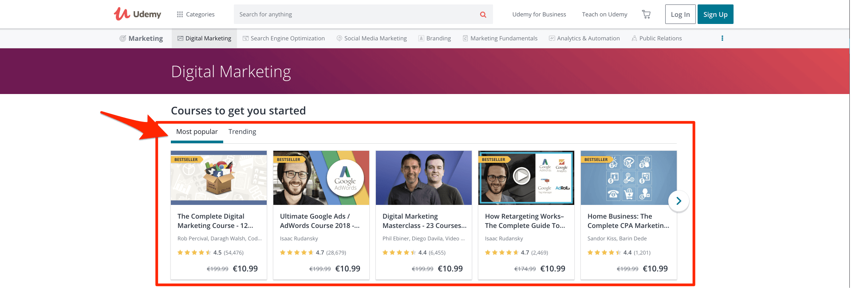Click the Search Engine Optimization icon
This screenshot has width=868, height=306.
tap(245, 39)
